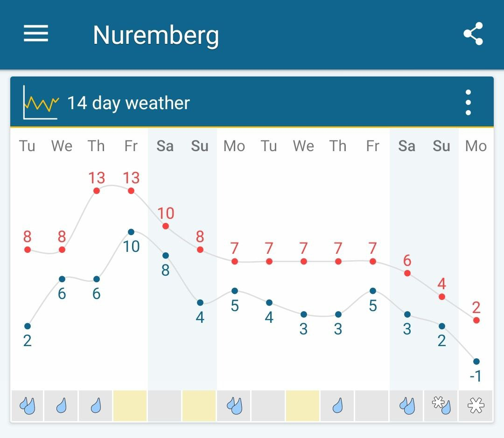
Task: Click the Nuremberg location title
Action: click(x=156, y=35)
